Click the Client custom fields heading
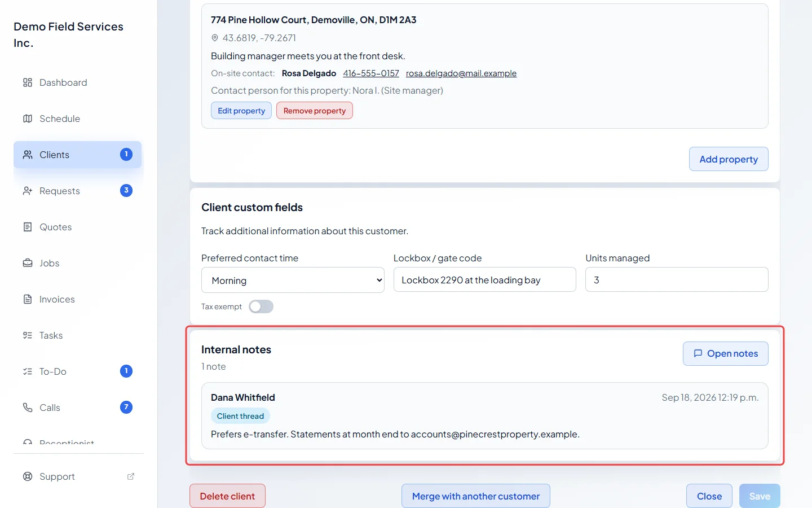Image resolution: width=812 pixels, height=508 pixels. click(252, 207)
